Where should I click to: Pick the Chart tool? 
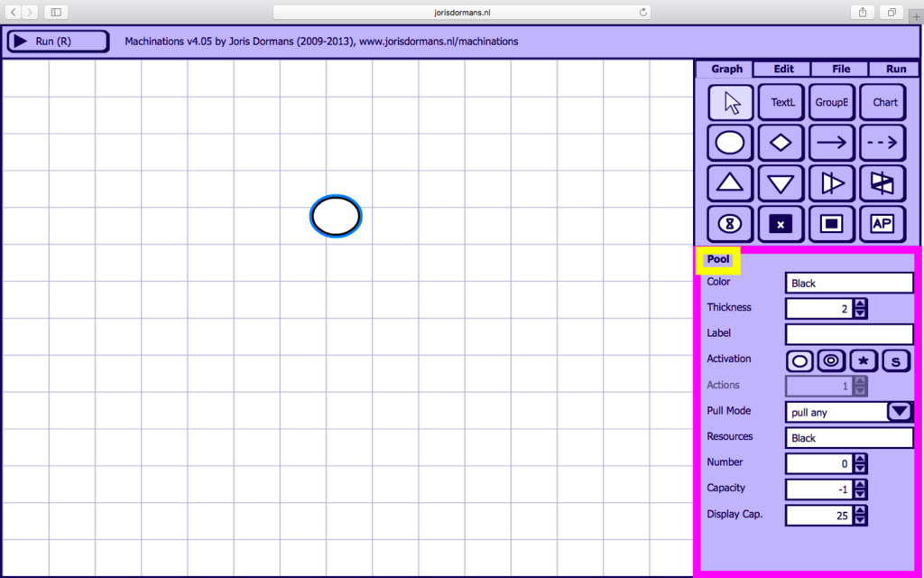pos(882,103)
